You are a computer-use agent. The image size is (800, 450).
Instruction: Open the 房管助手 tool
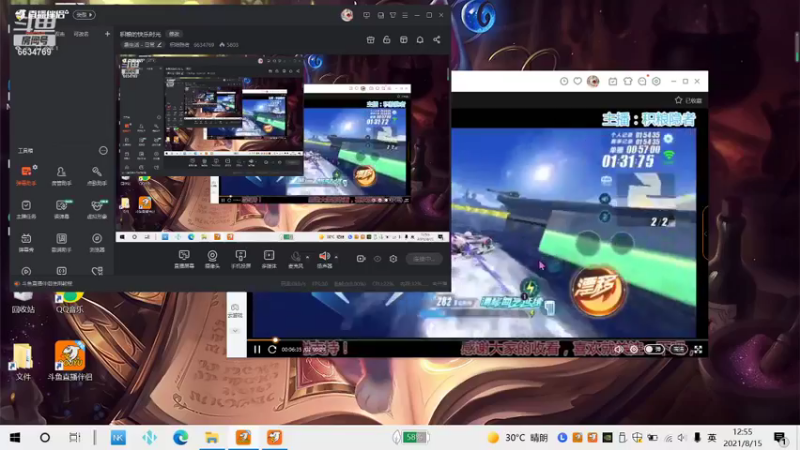(61, 176)
